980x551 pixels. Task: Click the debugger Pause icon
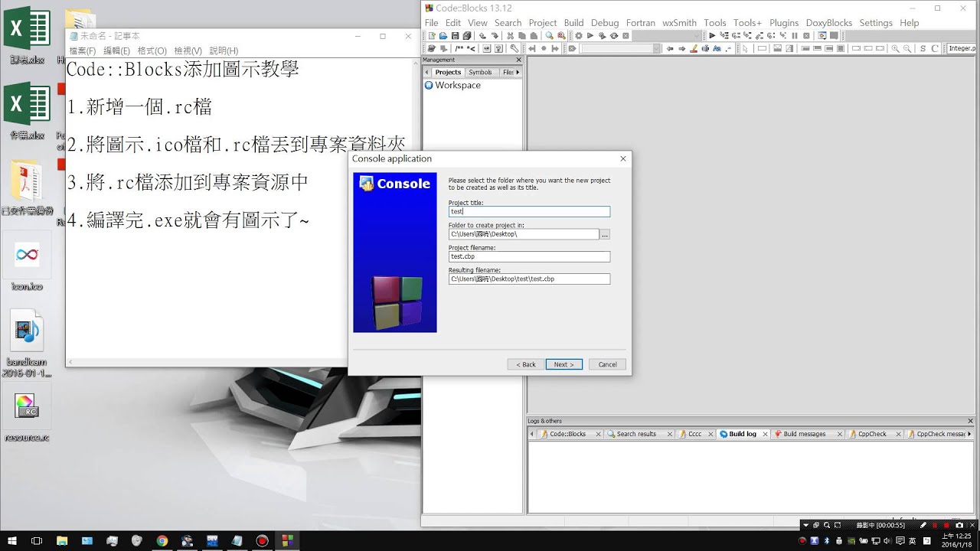[795, 35]
